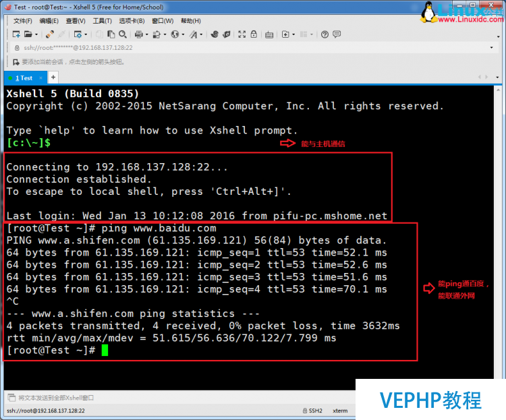
Task: Click the SSH2 status bar indicator
Action: click(312, 411)
